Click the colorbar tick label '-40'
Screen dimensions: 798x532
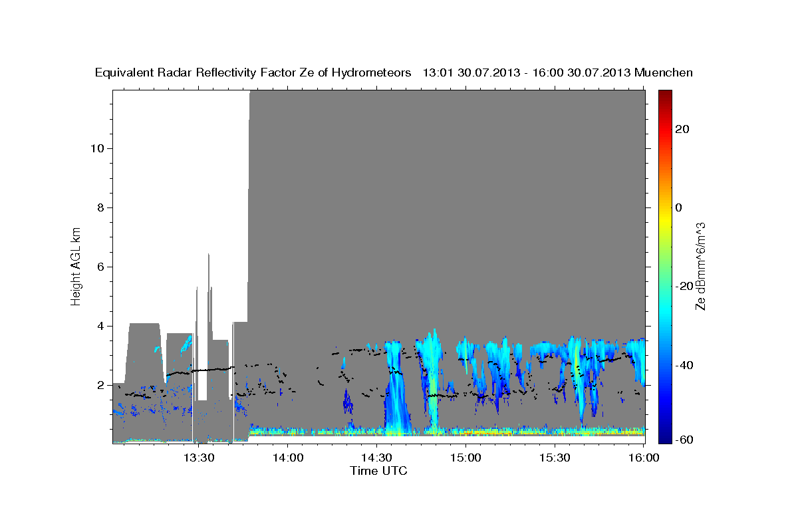(683, 365)
